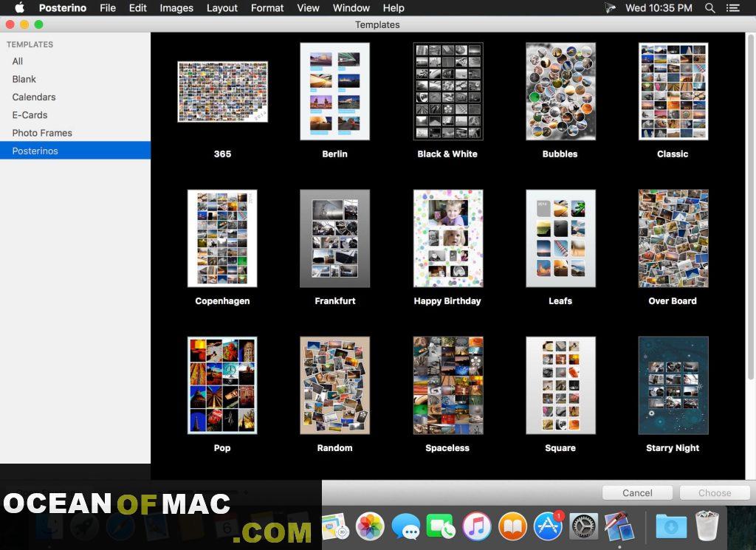The image size is (756, 550).
Task: Open Spotlight search in the menu bar
Action: coord(709,7)
